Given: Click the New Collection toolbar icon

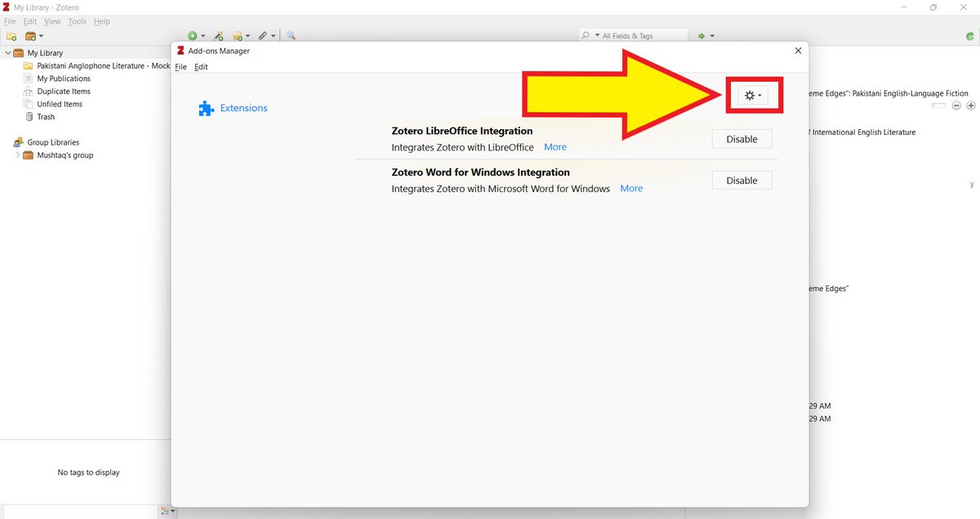Looking at the screenshot, I should coord(11,36).
